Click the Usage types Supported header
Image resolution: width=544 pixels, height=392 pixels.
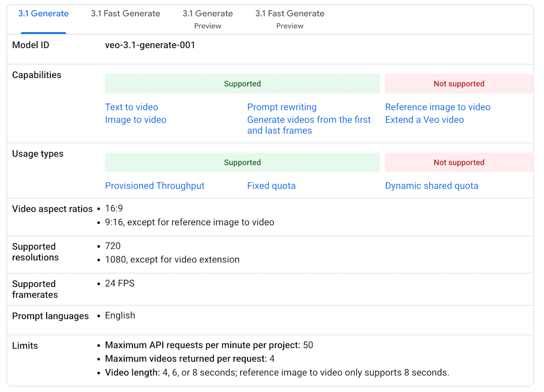(243, 163)
